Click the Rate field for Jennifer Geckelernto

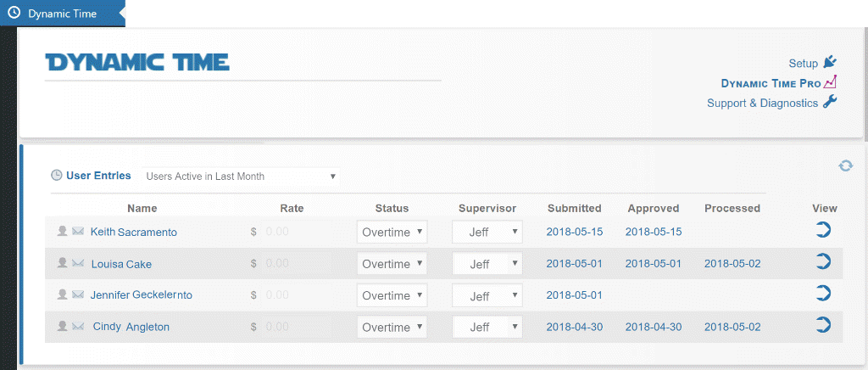(296, 294)
